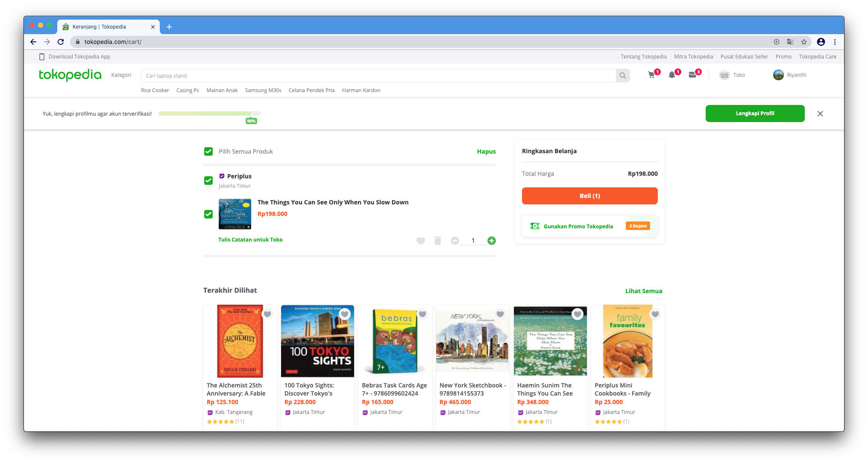Click the search magnifier button
The image size is (868, 463).
623,76
